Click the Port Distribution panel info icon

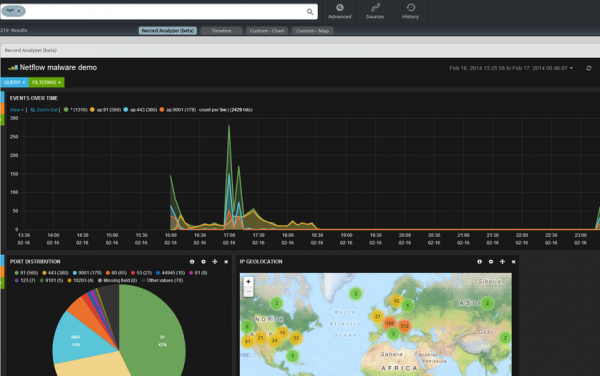[192, 262]
